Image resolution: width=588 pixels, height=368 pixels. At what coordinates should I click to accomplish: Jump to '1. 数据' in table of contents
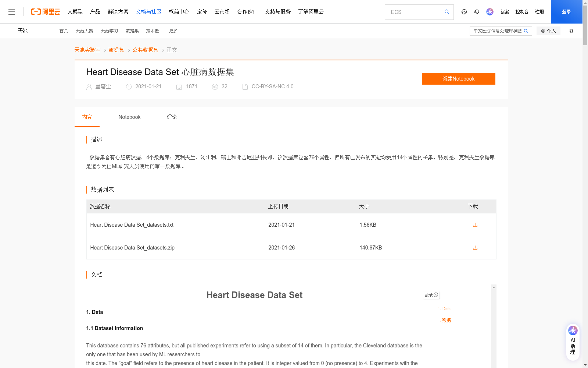[x=444, y=321]
